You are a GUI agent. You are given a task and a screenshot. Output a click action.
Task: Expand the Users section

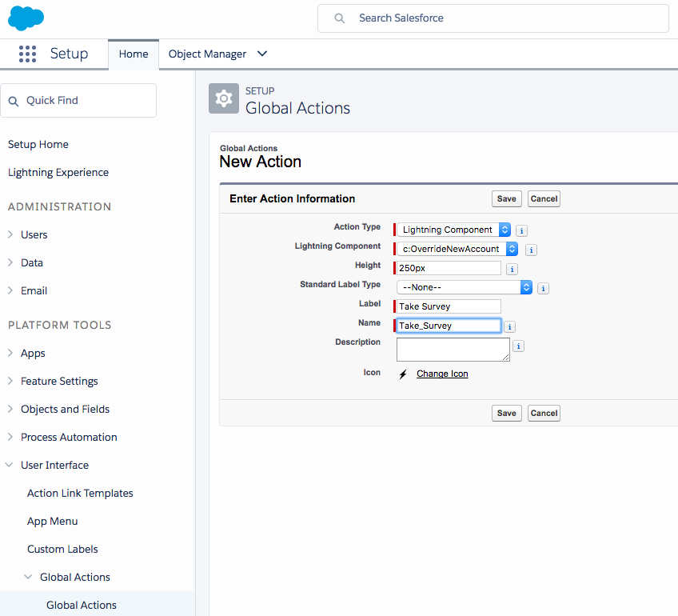pyautogui.click(x=10, y=234)
